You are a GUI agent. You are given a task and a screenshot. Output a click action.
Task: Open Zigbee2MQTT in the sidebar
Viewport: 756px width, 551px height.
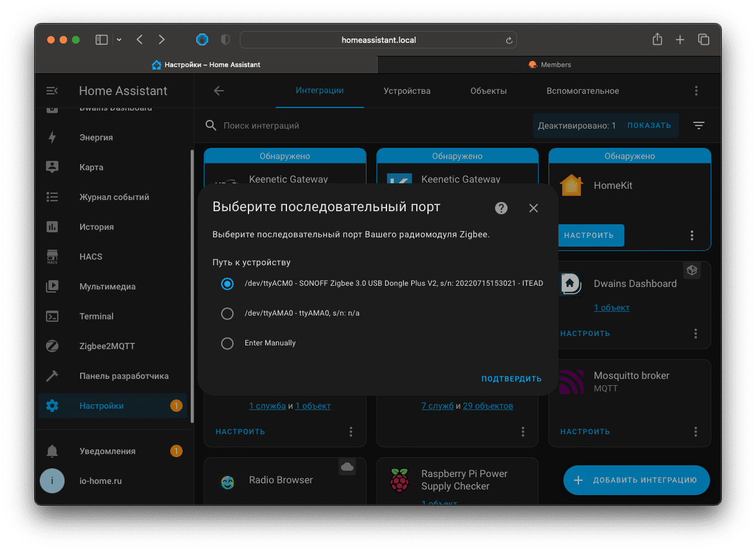pos(107,346)
